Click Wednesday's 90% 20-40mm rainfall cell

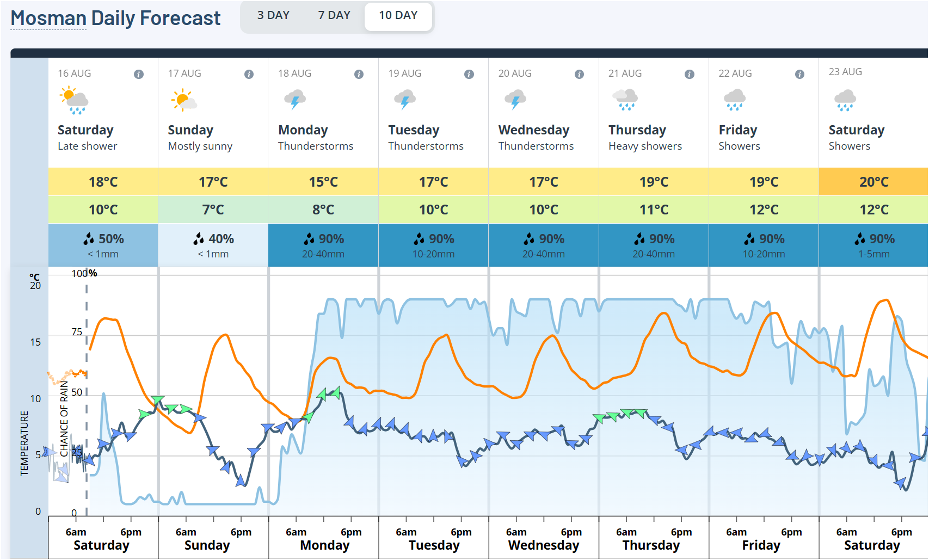click(544, 245)
